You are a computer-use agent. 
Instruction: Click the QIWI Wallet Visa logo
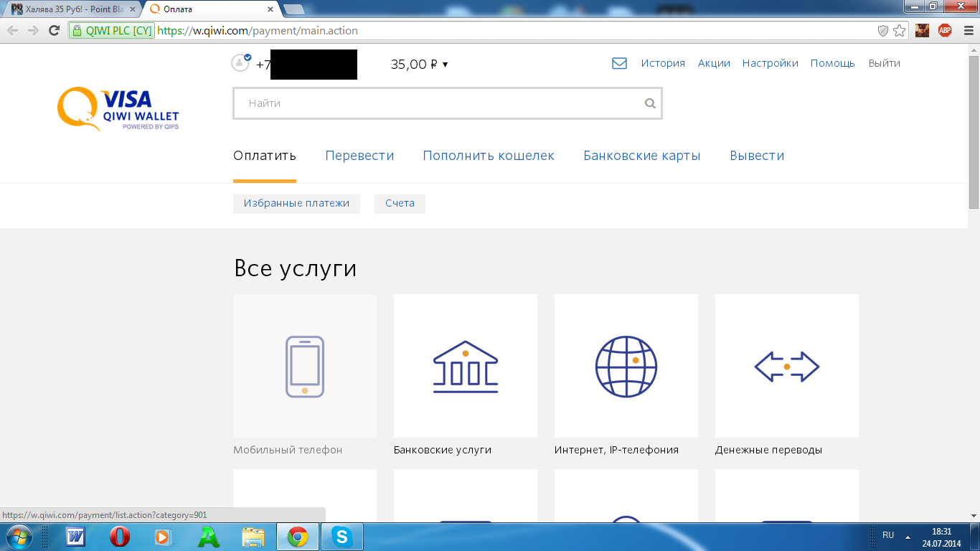pos(118,109)
